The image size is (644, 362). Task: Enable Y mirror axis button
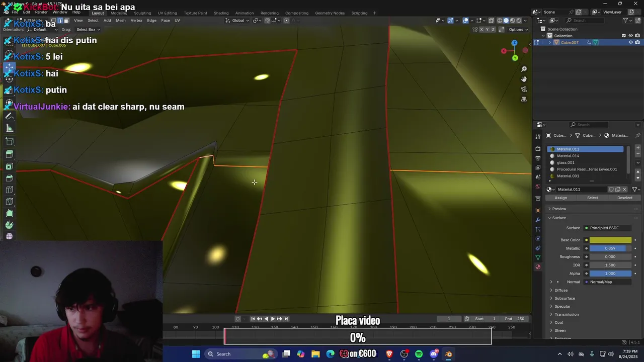click(488, 30)
